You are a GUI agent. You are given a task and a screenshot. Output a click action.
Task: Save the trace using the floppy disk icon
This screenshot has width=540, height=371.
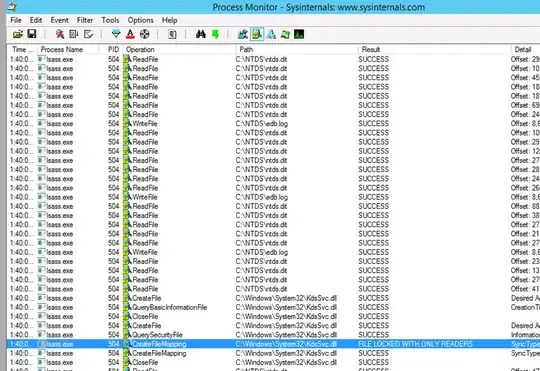32,34
